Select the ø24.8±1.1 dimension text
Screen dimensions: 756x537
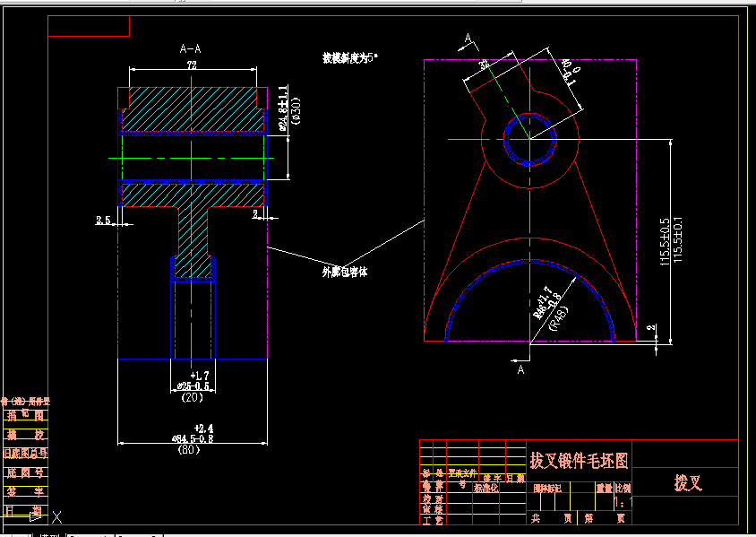(283, 108)
